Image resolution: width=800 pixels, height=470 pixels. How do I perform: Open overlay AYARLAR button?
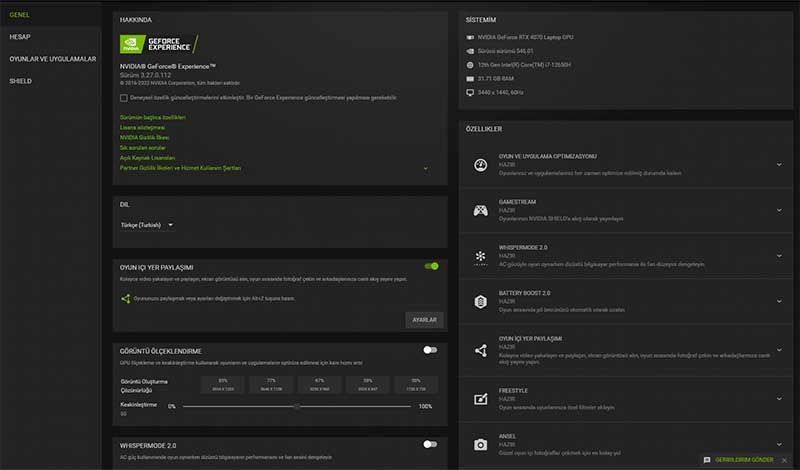point(424,320)
